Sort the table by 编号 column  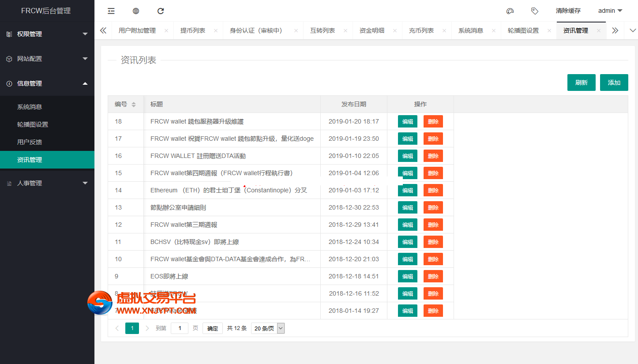[x=134, y=105]
